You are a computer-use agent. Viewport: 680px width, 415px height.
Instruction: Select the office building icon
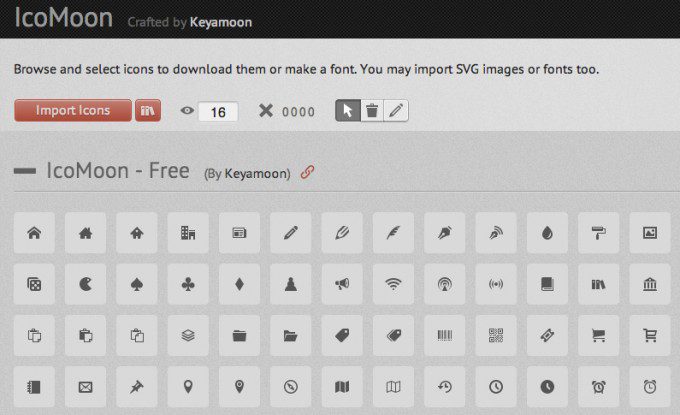tap(188, 233)
